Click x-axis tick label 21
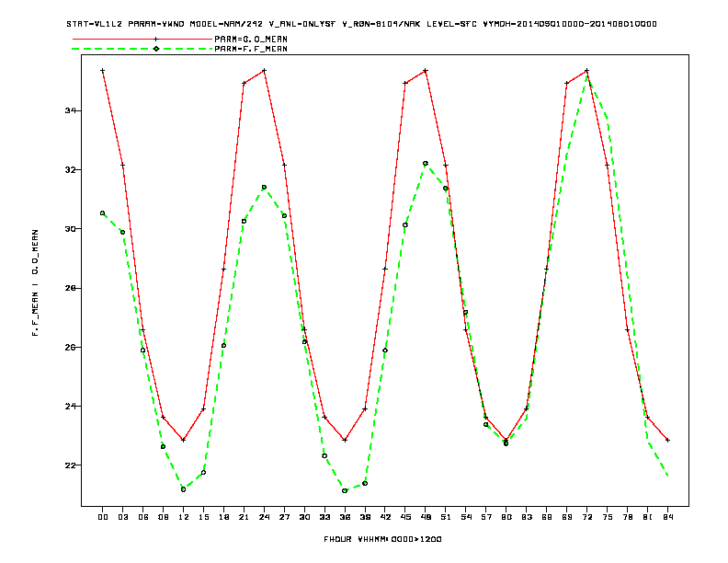The image size is (728, 563). [244, 517]
